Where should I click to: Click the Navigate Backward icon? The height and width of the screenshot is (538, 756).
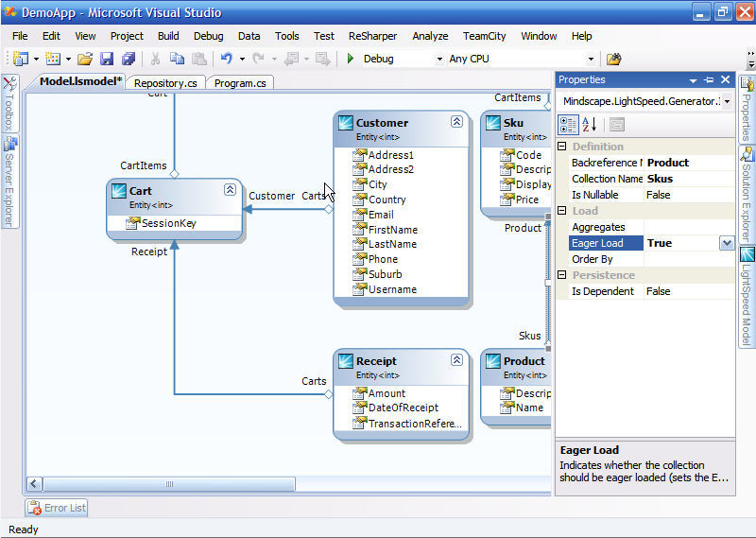(x=291, y=59)
